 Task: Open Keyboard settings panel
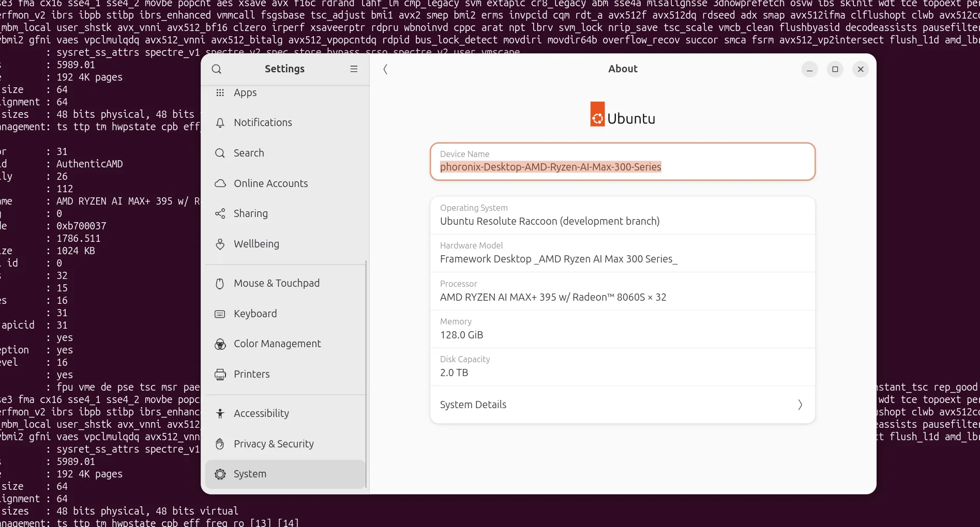point(255,314)
